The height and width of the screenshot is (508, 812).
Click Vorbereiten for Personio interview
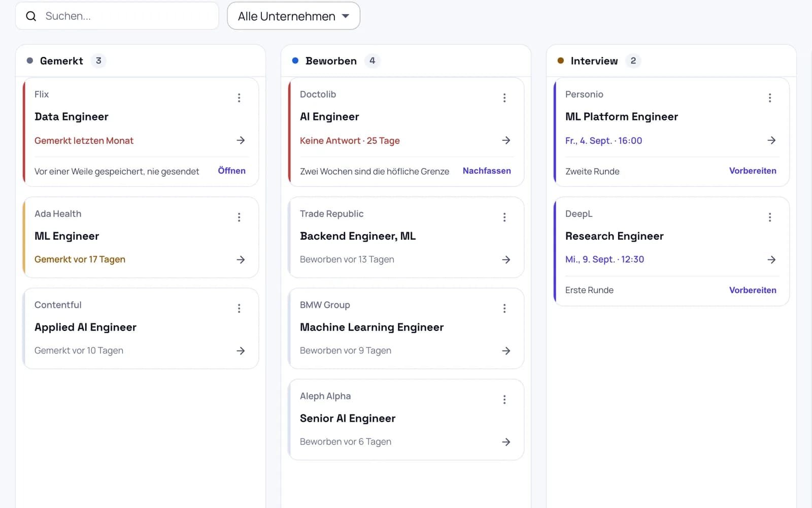pyautogui.click(x=753, y=171)
